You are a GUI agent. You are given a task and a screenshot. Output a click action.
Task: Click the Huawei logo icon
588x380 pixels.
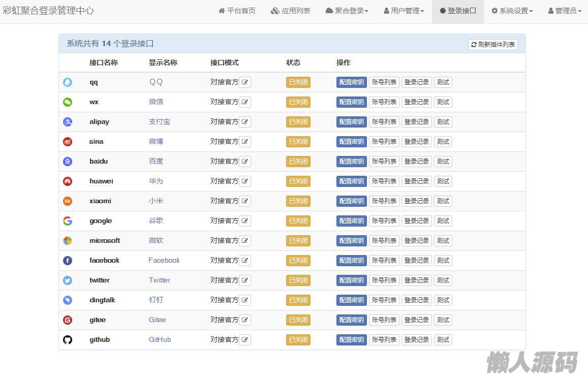[68, 181]
